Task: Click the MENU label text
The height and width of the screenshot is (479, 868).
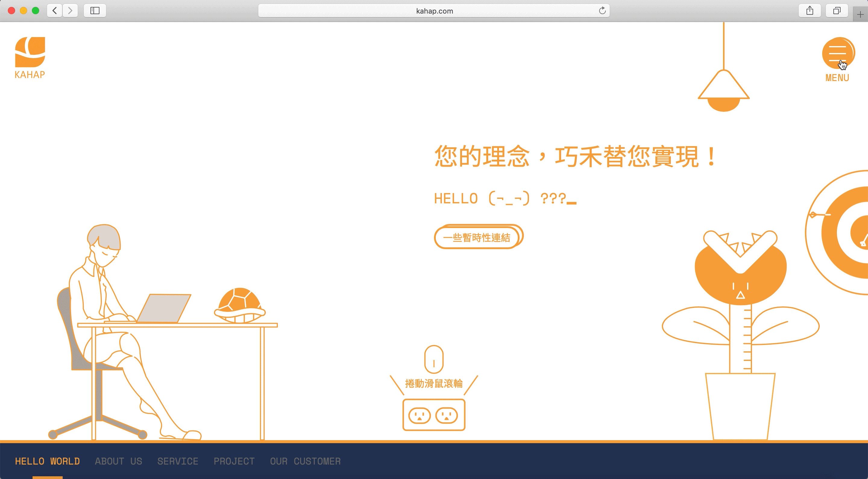Action: tap(837, 78)
